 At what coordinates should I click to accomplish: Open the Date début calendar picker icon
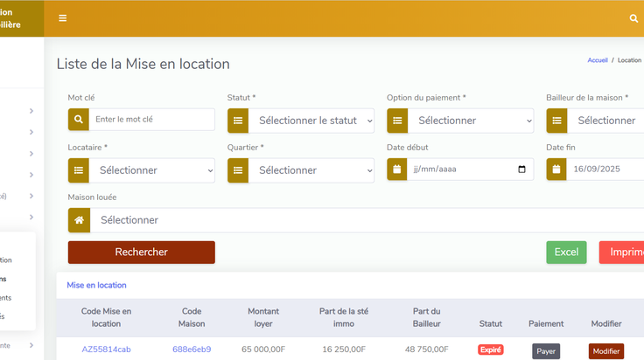point(521,169)
